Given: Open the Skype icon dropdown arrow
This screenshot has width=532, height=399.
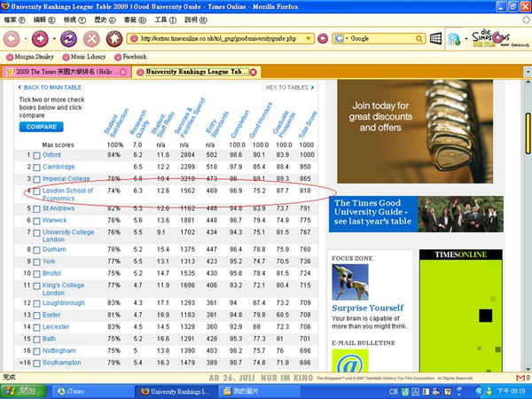Looking at the screenshot, I should tap(465, 39).
